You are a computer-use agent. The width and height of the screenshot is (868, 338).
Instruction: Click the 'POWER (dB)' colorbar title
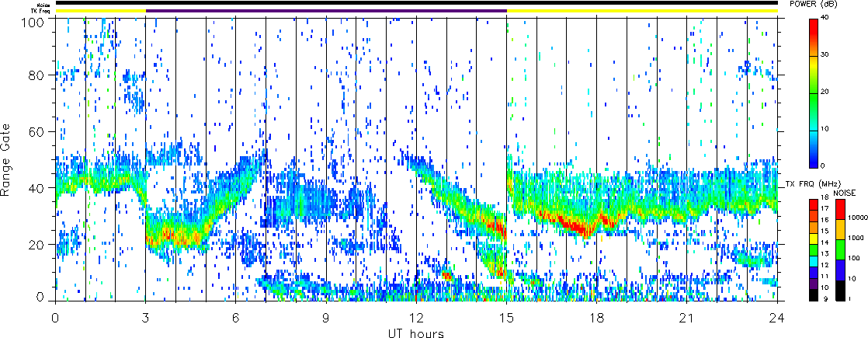pyautogui.click(x=813, y=4)
